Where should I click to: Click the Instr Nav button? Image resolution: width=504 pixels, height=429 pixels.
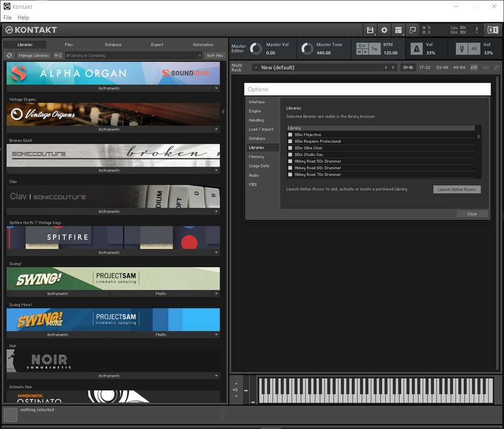[215, 55]
